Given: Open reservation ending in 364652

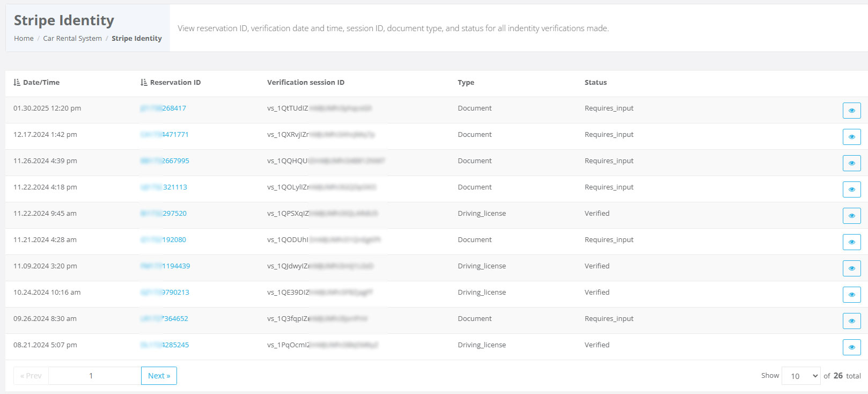Looking at the screenshot, I should coord(164,319).
